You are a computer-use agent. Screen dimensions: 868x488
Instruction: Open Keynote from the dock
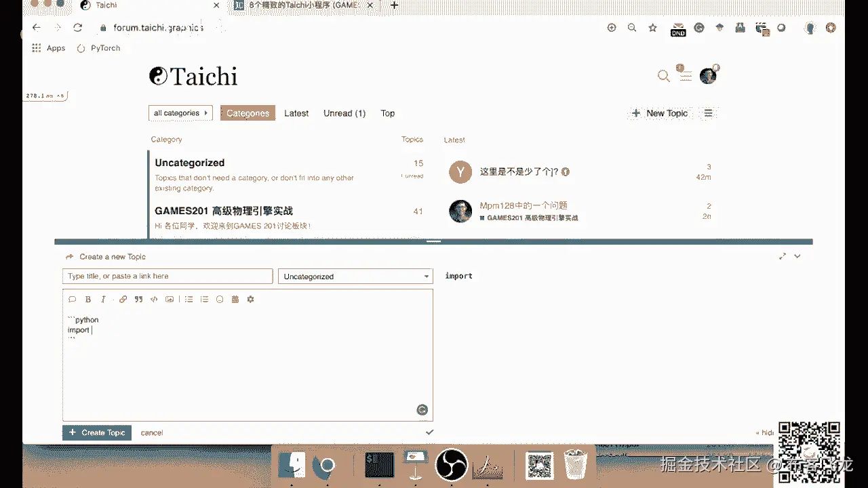tap(414, 464)
